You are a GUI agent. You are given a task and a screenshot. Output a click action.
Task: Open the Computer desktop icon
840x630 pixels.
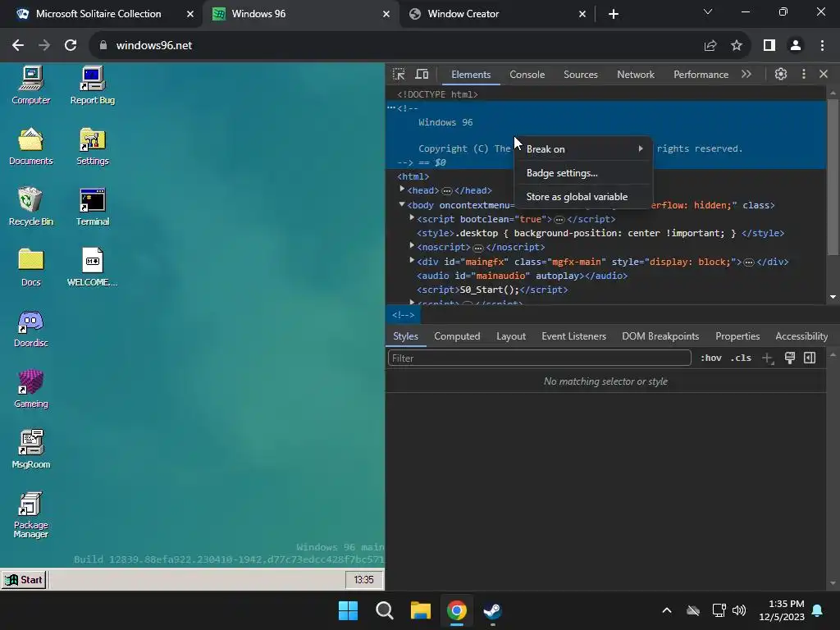coord(30,85)
